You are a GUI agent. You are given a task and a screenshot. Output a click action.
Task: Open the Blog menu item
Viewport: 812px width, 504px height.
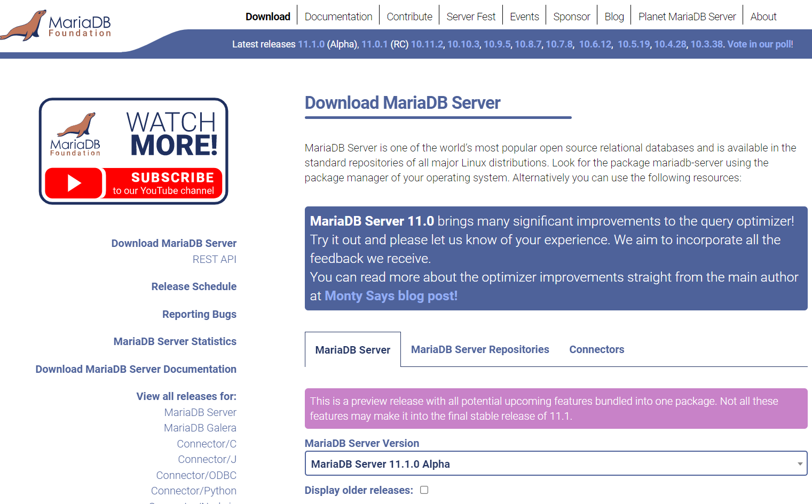tap(614, 17)
